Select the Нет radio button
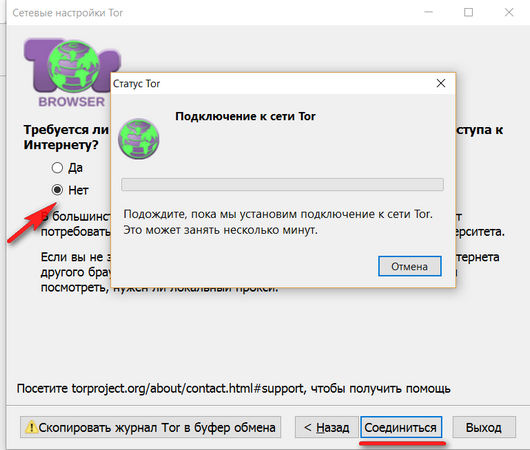Image resolution: width=530 pixels, height=450 pixels. 57,190
